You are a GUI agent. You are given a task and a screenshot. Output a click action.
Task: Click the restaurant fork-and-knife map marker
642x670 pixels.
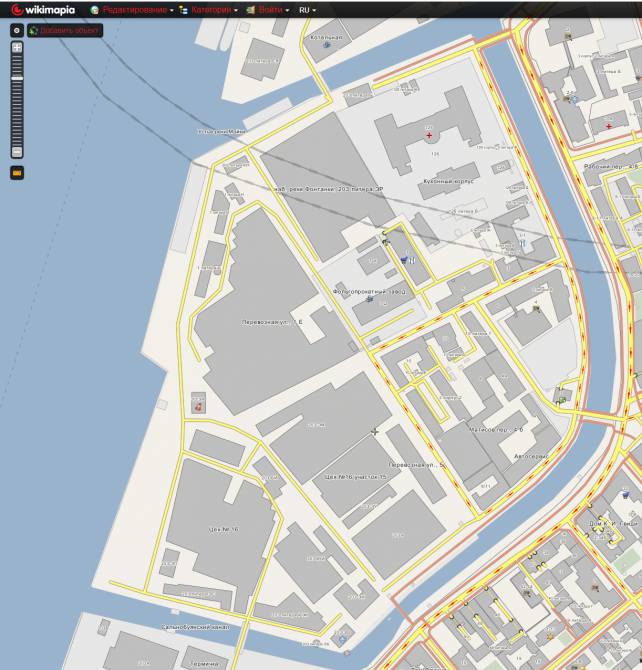pos(411,262)
